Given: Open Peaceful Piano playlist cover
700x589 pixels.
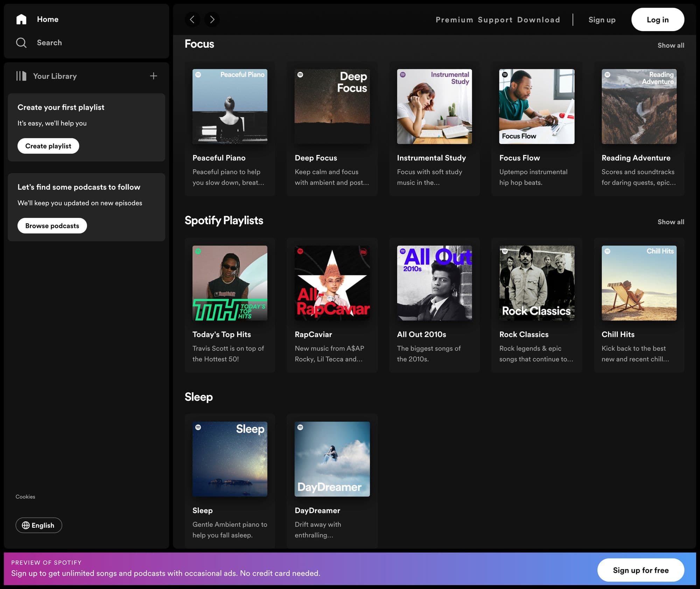Looking at the screenshot, I should coord(230,106).
